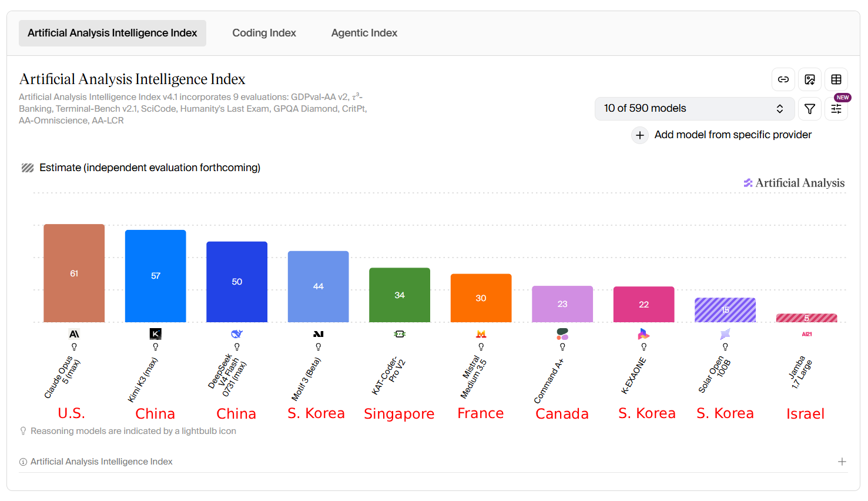Click the striped Jamba 1.7 Large bar
This screenshot has height=501, width=868.
click(x=807, y=318)
